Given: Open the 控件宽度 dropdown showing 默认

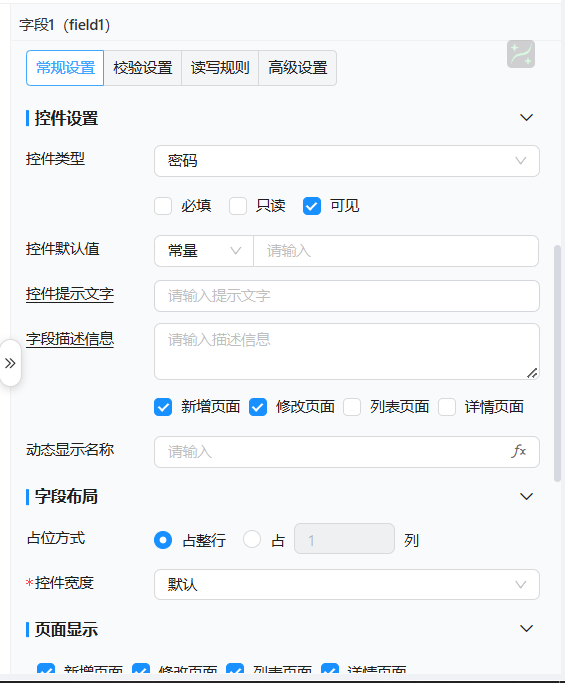Looking at the screenshot, I should pyautogui.click(x=347, y=584).
